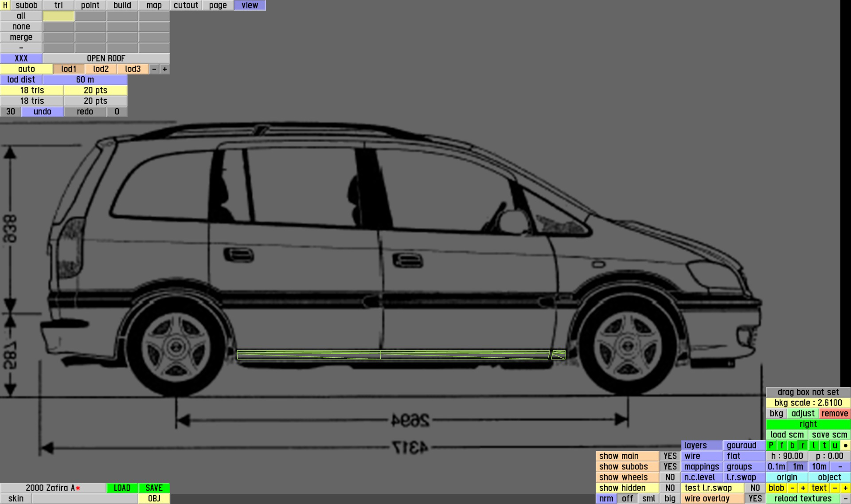The height and width of the screenshot is (504, 851).
Task: Open the cutout tab
Action: coord(186,5)
